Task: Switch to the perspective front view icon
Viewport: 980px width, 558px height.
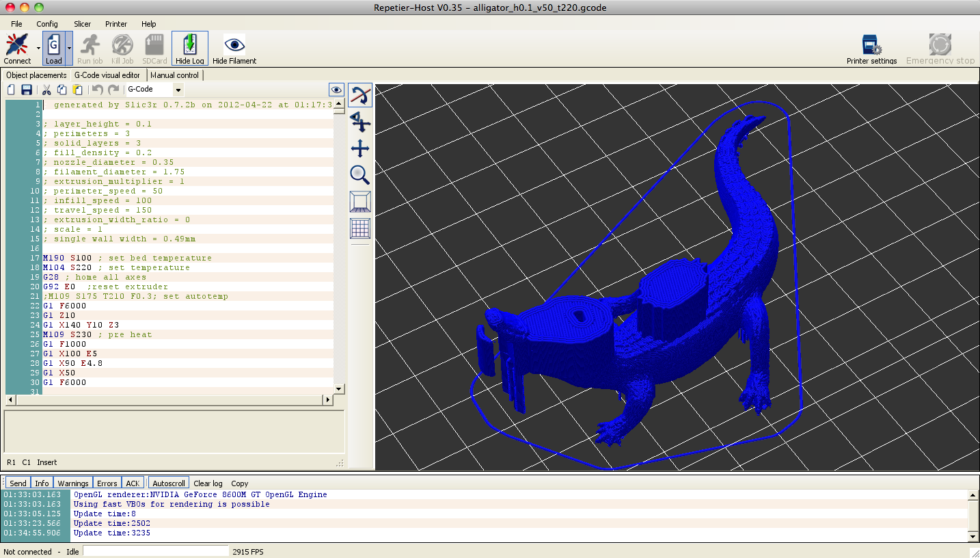Action: tap(360, 202)
